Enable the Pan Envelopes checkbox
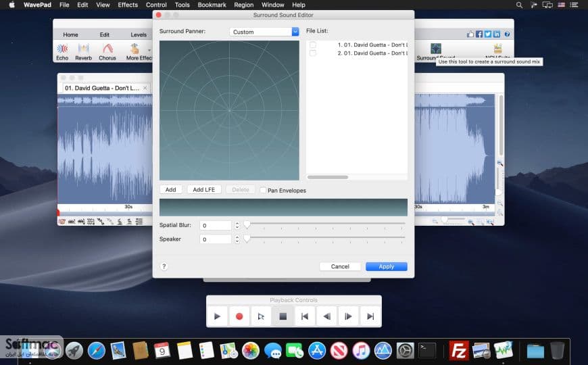Viewport: 588px width, 365px height. pos(263,190)
